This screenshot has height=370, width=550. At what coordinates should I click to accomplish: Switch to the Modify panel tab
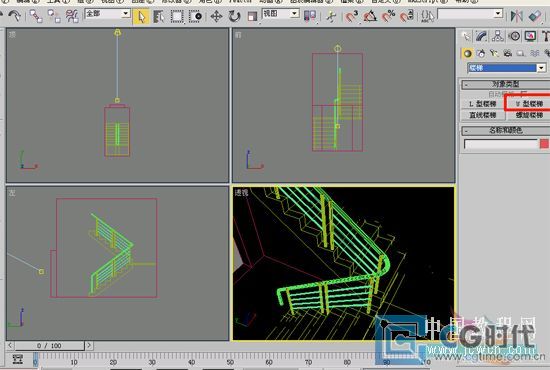[x=482, y=36]
